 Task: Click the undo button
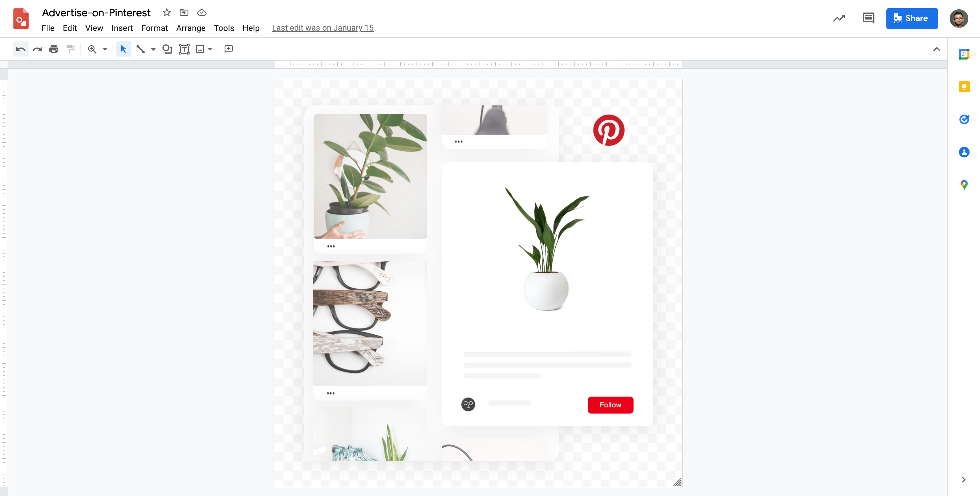20,49
